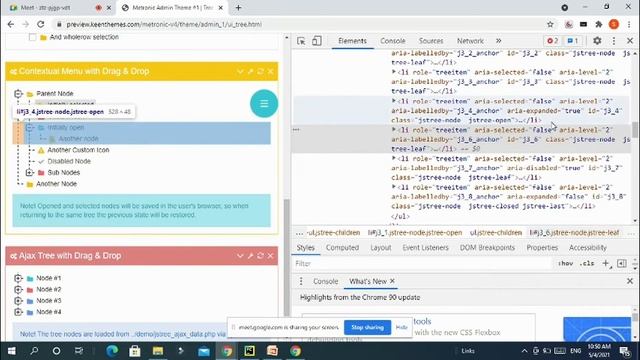640x360 pixels.
Task: Close the What's New drawer tab
Action: [392, 281]
